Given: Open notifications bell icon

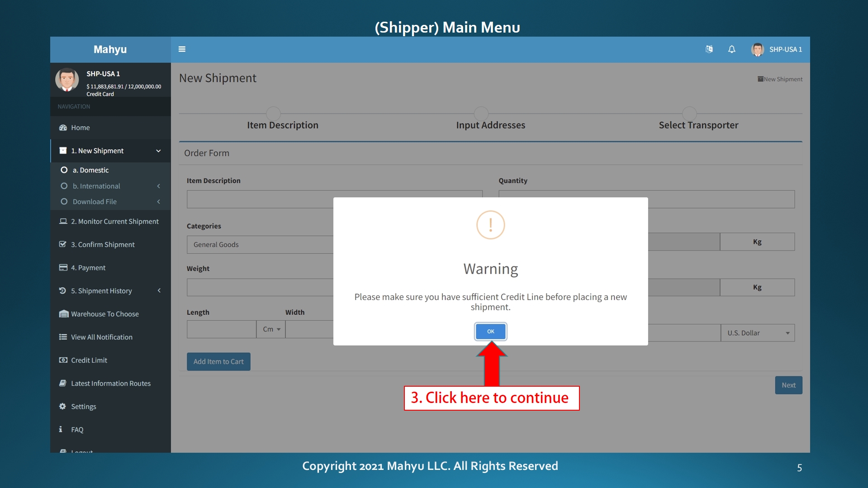Looking at the screenshot, I should (731, 49).
